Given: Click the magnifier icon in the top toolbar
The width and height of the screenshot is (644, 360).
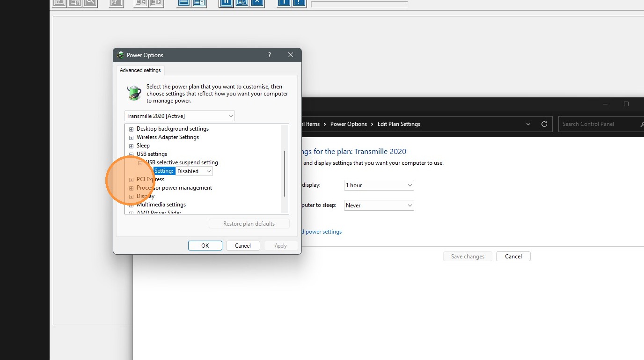Looking at the screenshot, I should click(x=90, y=2).
